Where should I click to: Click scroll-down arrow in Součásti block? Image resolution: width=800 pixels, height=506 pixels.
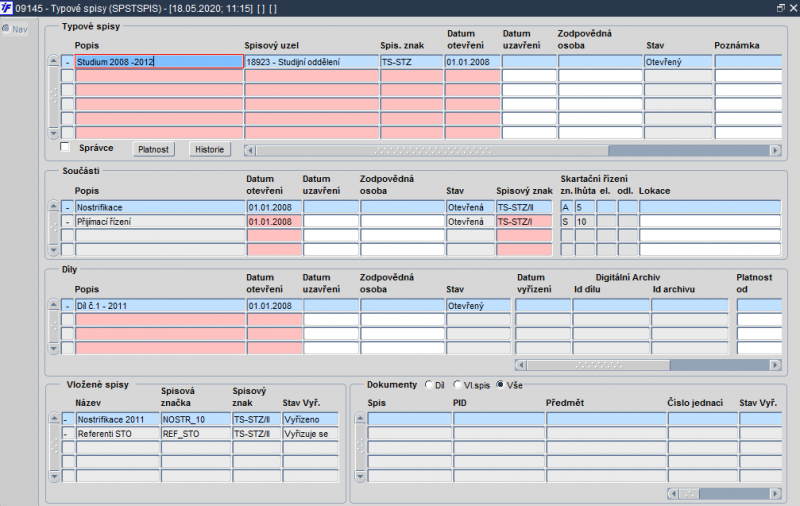54,250
